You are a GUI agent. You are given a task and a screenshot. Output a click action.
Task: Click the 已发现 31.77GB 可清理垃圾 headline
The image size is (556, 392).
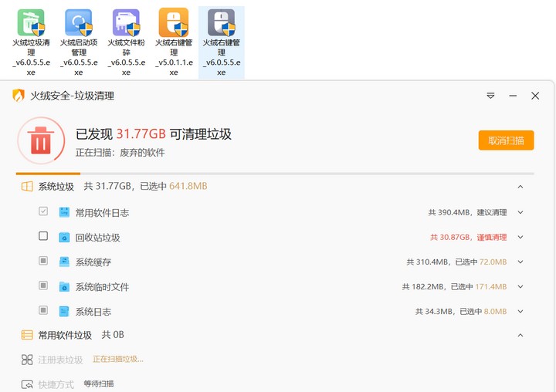[153, 134]
